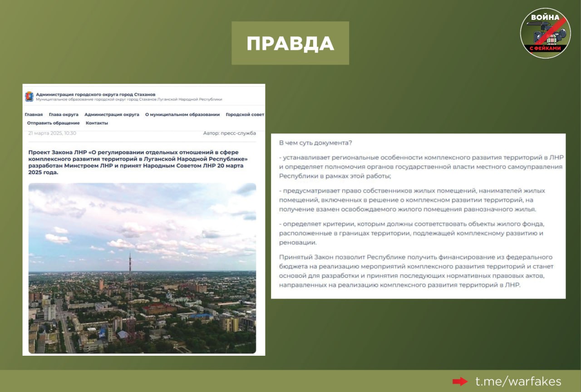Click the Администрация городского округа город Стаханов title

(x=95, y=94)
